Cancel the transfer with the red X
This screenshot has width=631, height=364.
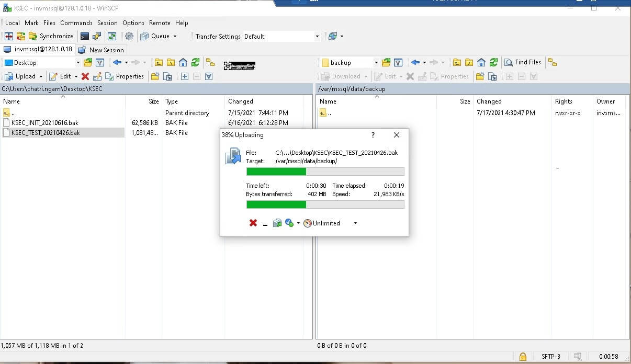click(253, 223)
